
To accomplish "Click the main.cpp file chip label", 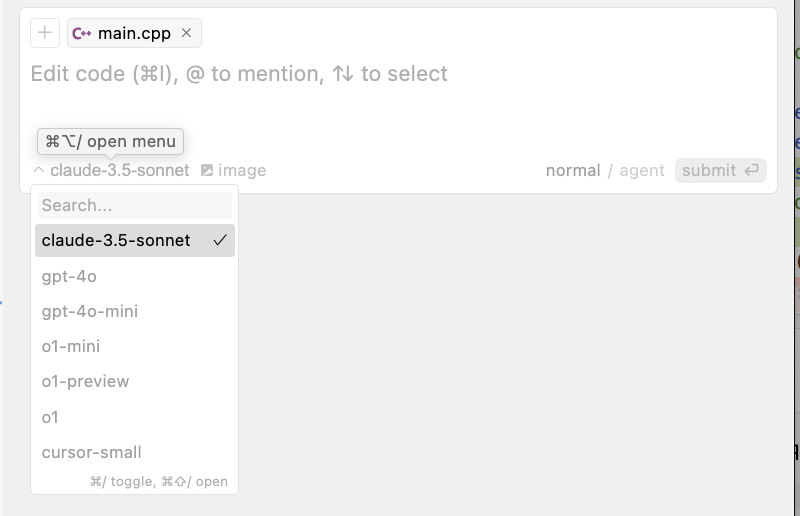I will tap(134, 33).
